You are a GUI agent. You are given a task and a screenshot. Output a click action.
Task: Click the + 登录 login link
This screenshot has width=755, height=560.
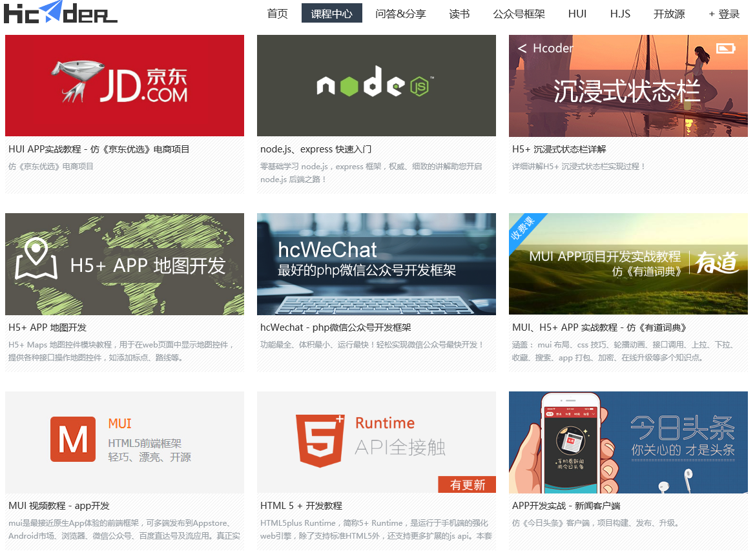[724, 14]
